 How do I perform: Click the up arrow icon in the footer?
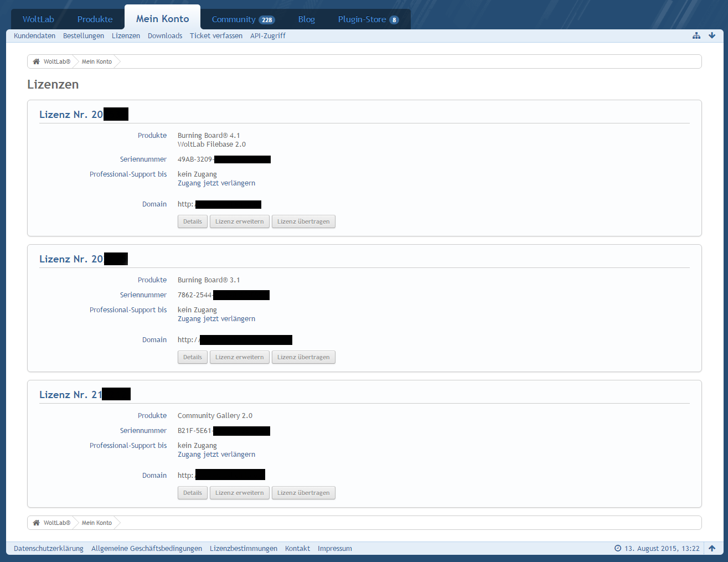click(712, 548)
